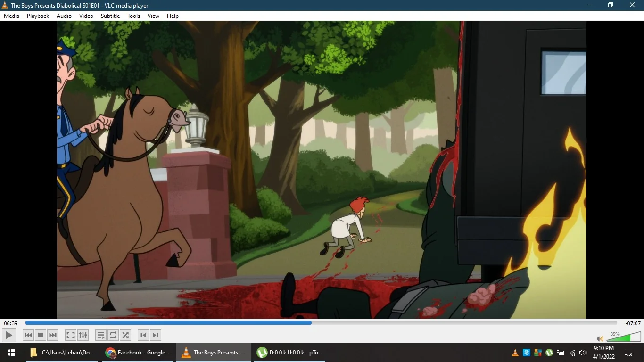Click the video frame to focus it
Screen dimensions: 644x362
(x=322, y=170)
